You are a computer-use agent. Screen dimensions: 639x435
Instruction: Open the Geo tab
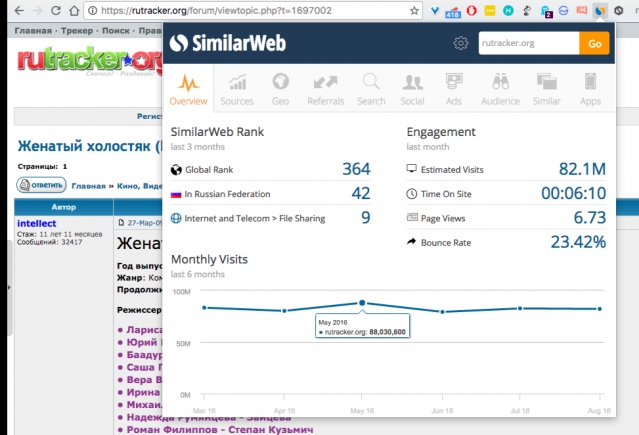click(280, 89)
